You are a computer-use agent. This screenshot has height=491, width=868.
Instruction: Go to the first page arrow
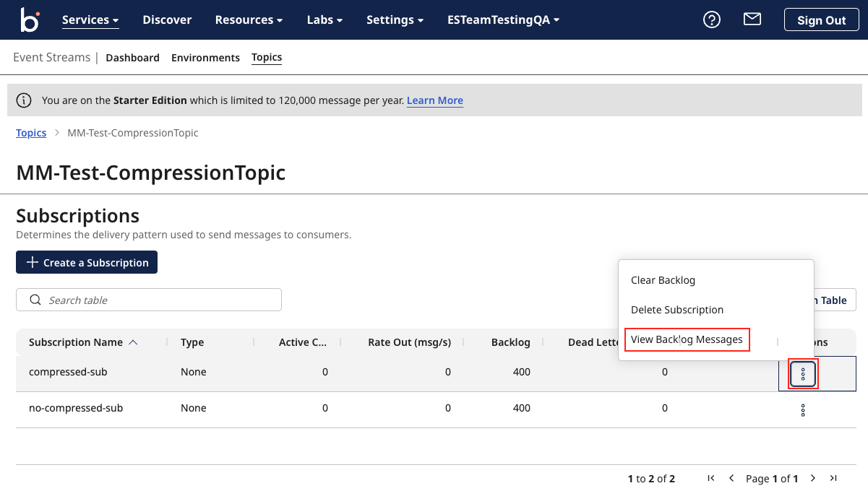click(x=711, y=478)
